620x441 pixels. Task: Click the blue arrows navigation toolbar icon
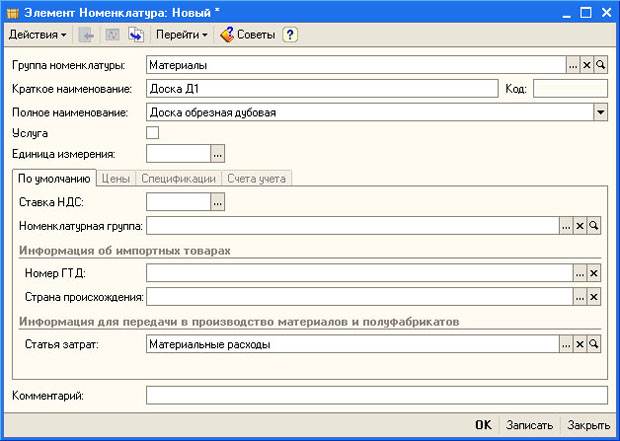136,35
